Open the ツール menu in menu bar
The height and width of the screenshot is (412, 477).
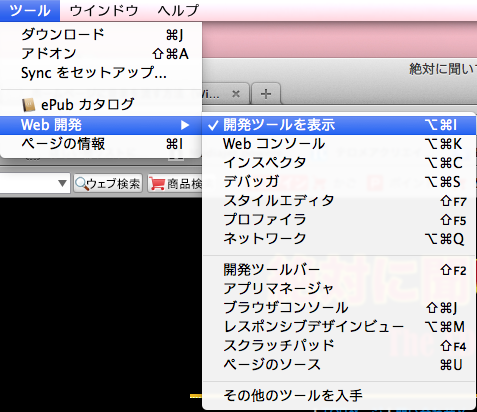[30, 10]
